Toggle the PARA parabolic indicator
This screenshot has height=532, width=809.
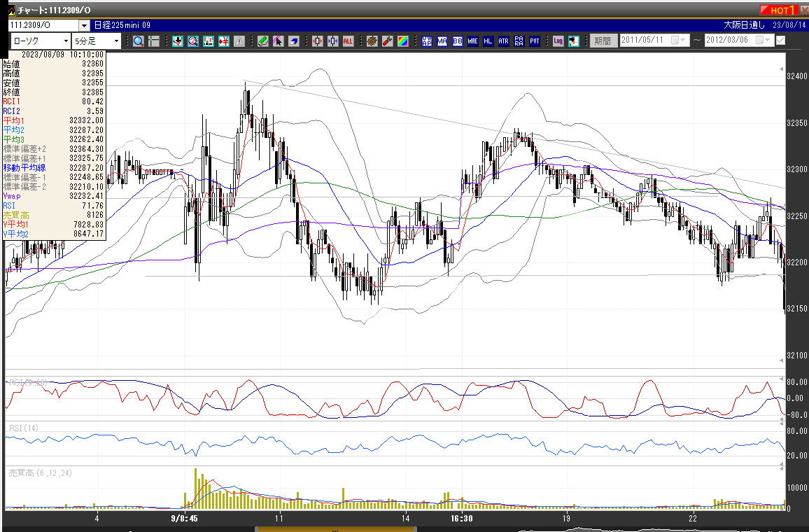(519, 41)
